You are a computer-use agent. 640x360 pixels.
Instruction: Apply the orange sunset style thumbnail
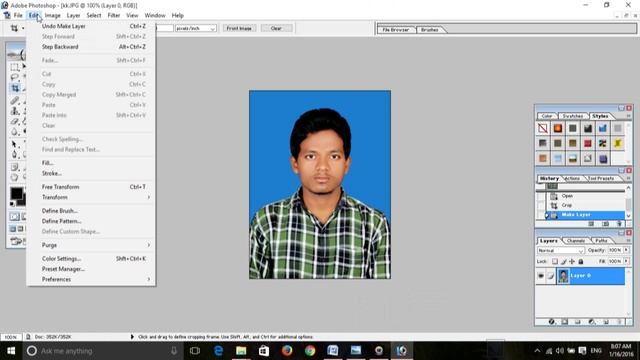click(558, 128)
